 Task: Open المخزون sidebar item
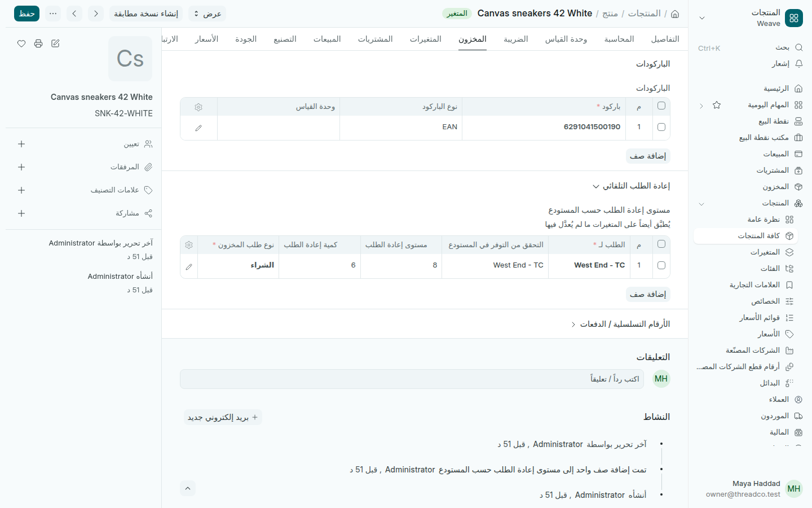coord(749,187)
